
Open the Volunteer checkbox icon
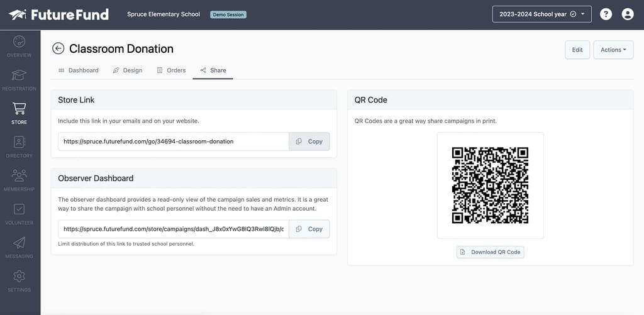pos(19,209)
